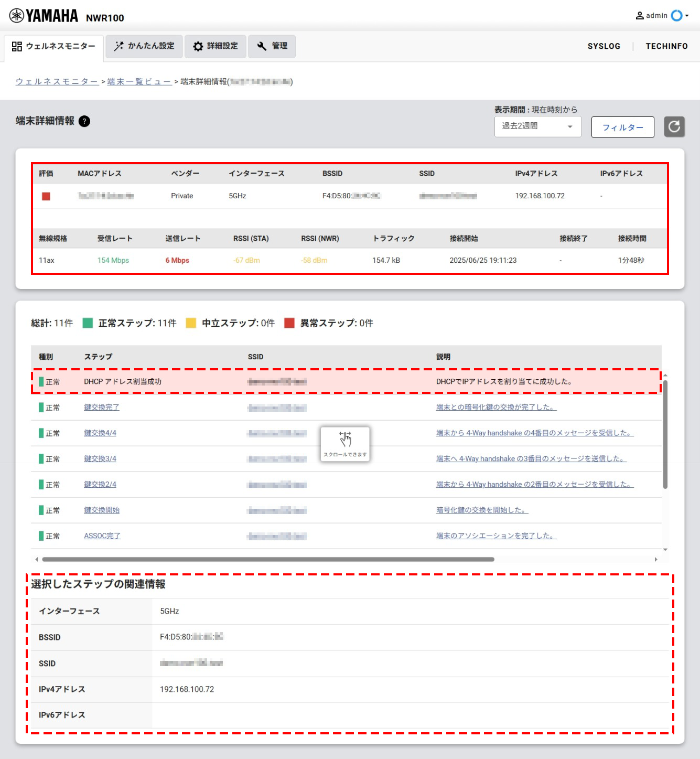The height and width of the screenshot is (759, 700).
Task: Switch to the 詳細設定 tab
Action: coord(215,46)
